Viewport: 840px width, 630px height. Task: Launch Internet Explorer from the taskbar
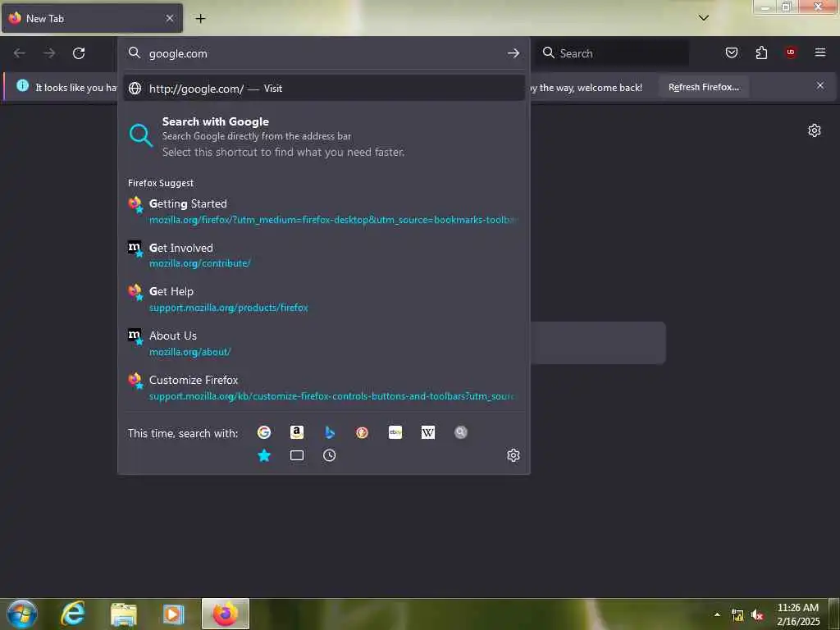pos(72,614)
